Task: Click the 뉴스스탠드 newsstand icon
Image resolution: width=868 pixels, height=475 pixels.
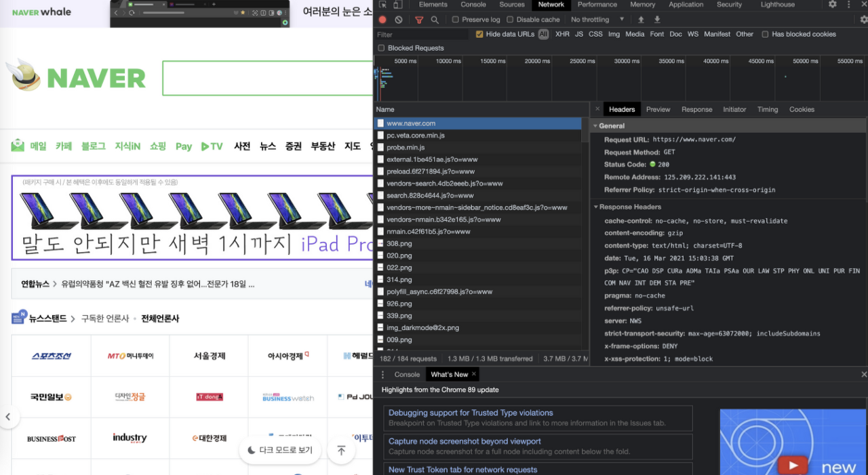Action: [19, 317]
